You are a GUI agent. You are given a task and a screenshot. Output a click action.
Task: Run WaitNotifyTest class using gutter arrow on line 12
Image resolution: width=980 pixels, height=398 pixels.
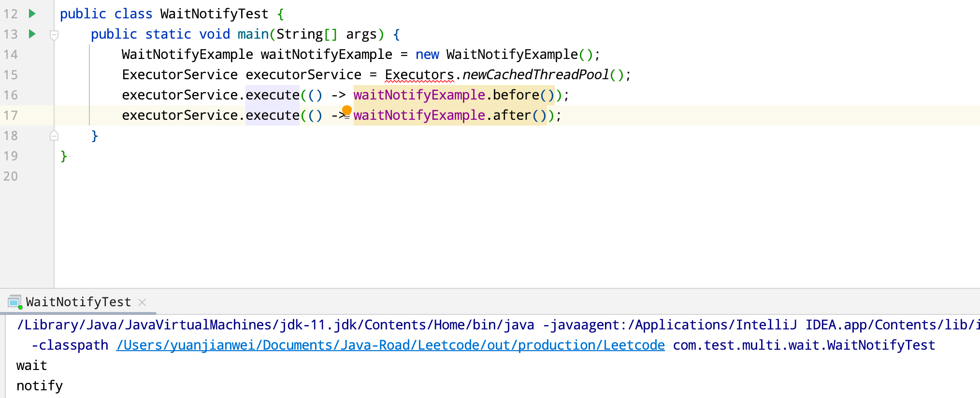click(32, 14)
